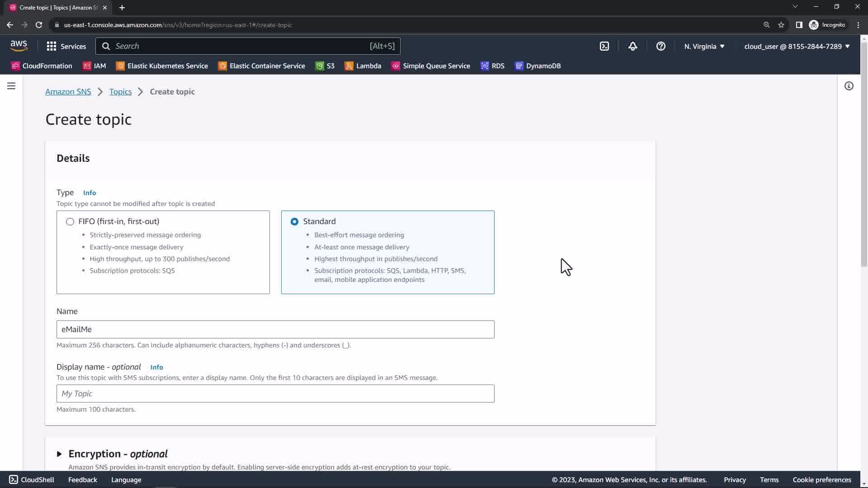Open the side navigation hamburger menu

(x=11, y=86)
